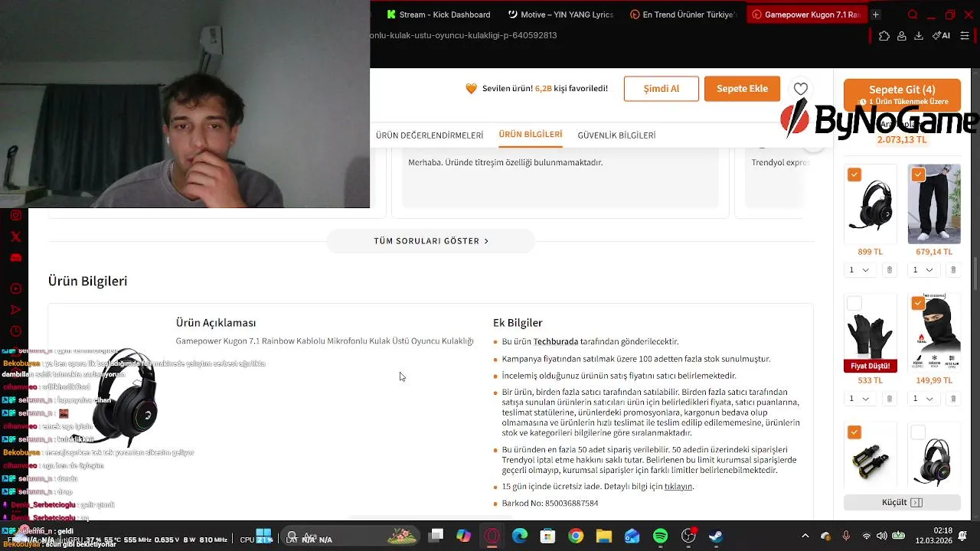980x551 pixels.
Task: Select Gamepower Kugon 7.1 browser tab
Action: [805, 15]
